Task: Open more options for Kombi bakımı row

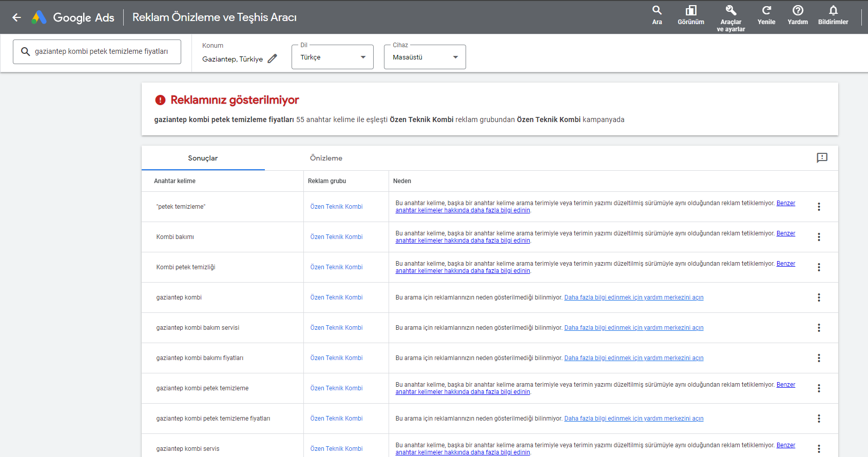Action: [819, 237]
